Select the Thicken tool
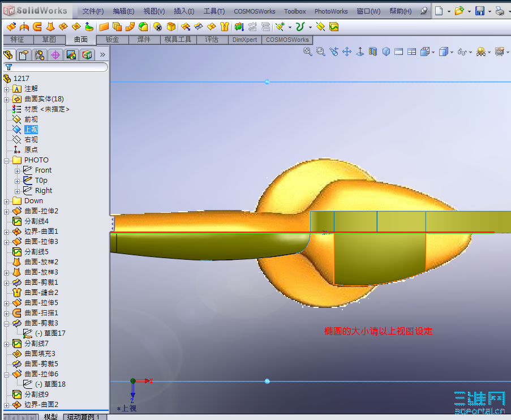 click(239, 27)
